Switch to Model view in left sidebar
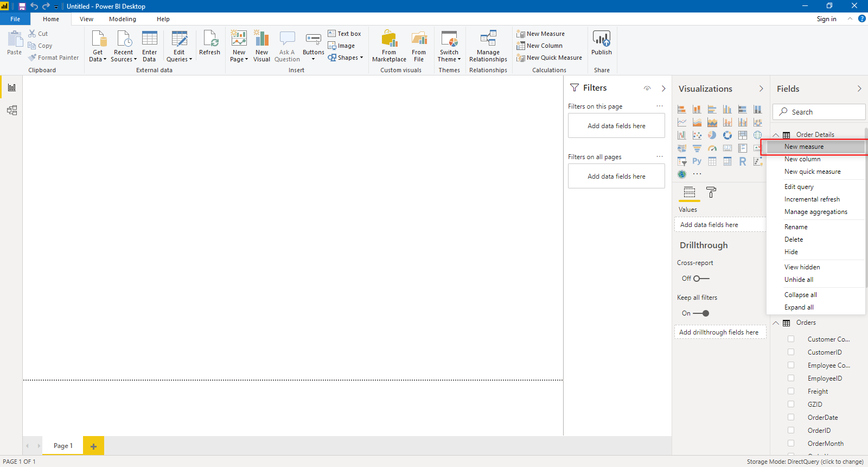The width and height of the screenshot is (868, 467). [12, 110]
